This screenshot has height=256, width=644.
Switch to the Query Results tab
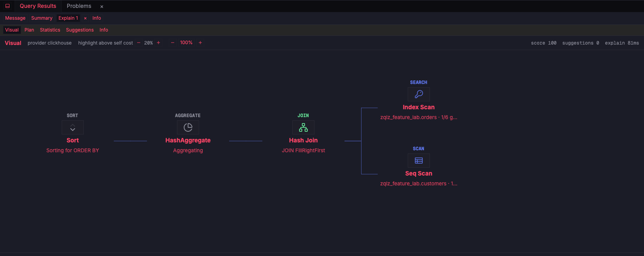(x=38, y=6)
